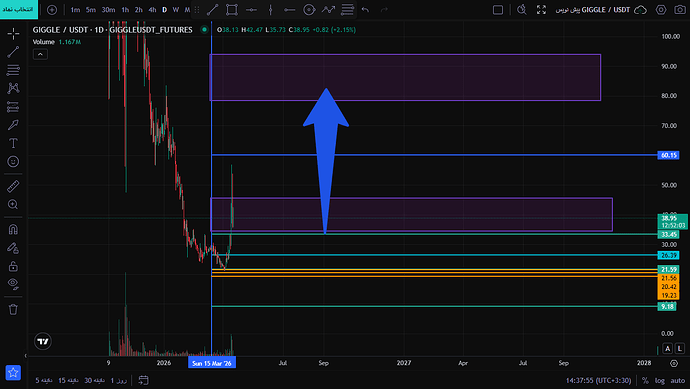Image resolution: width=690 pixels, height=389 pixels.
Task: Pick vertical line tool from favorites toolbar
Action: 271,10
